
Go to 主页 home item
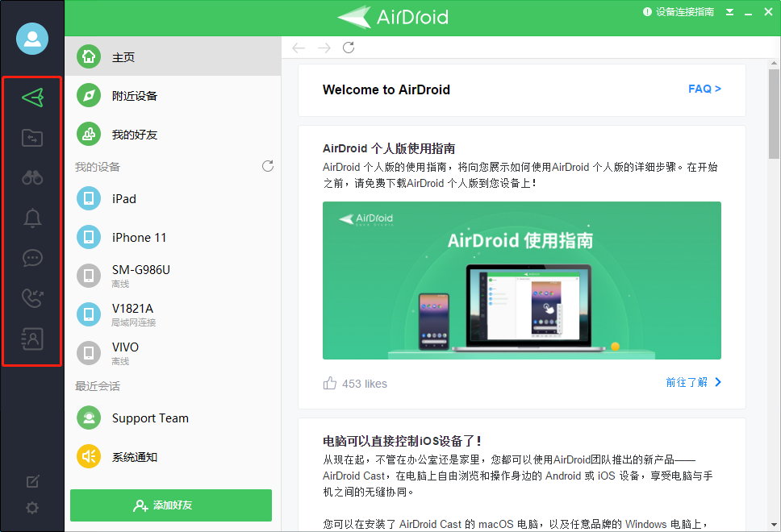173,56
